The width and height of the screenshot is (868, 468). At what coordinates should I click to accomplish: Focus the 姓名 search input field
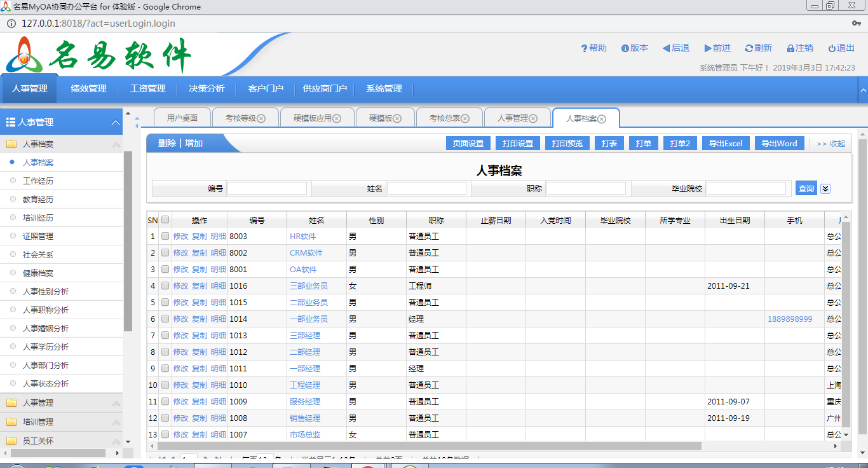tap(426, 188)
